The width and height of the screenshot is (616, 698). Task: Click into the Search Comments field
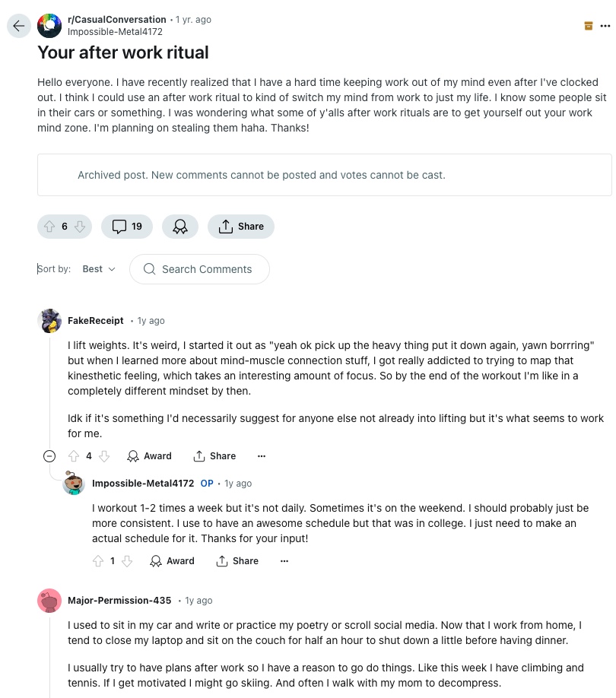(x=199, y=269)
